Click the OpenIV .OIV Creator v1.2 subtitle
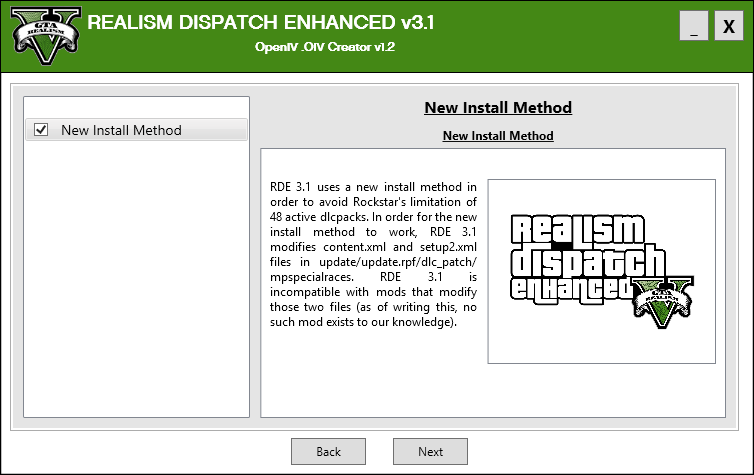 click(325, 47)
